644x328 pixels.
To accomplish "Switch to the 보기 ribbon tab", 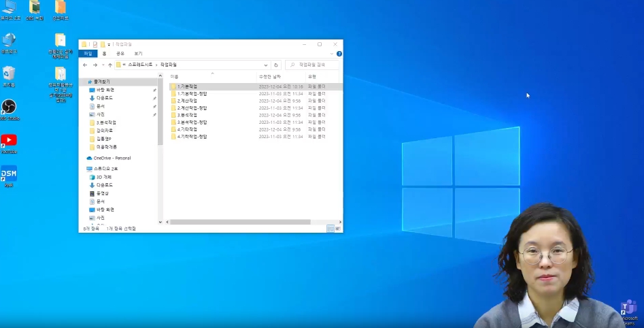I will tap(138, 53).
